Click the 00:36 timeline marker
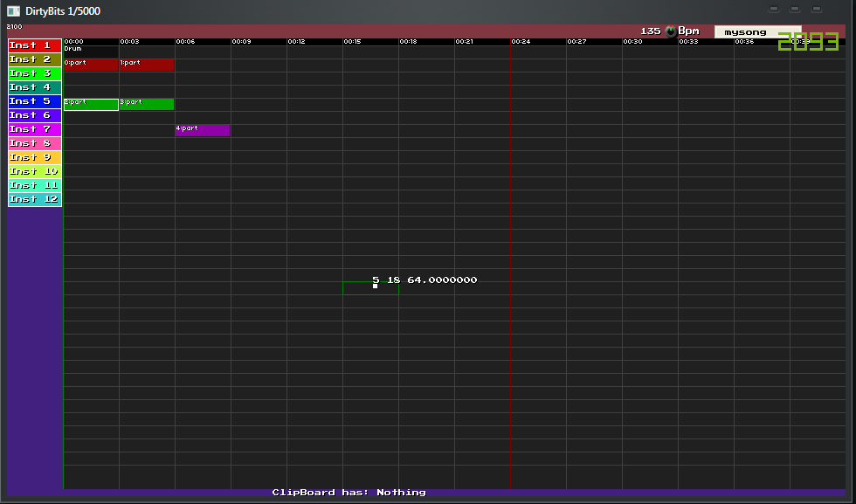The image size is (856, 504). pos(744,42)
